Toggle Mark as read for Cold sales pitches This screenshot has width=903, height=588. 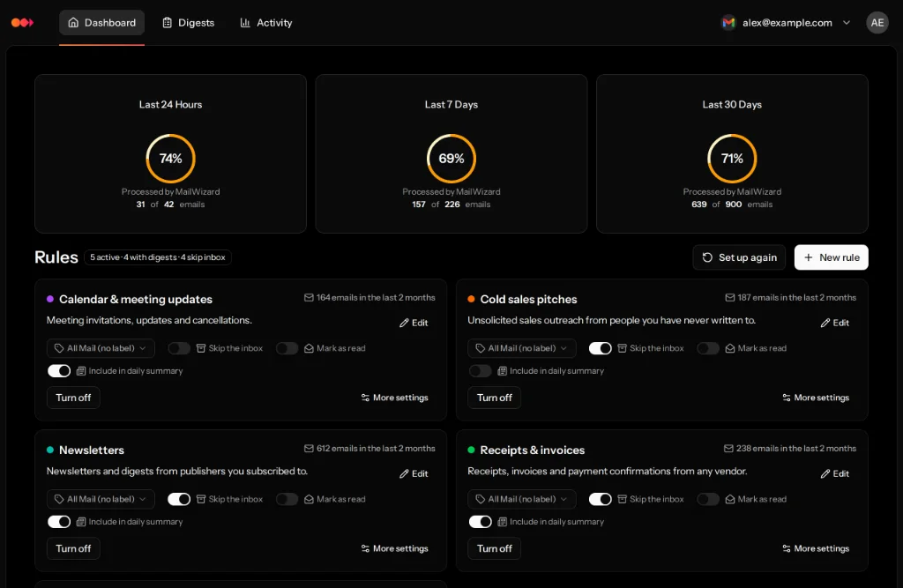pos(708,348)
